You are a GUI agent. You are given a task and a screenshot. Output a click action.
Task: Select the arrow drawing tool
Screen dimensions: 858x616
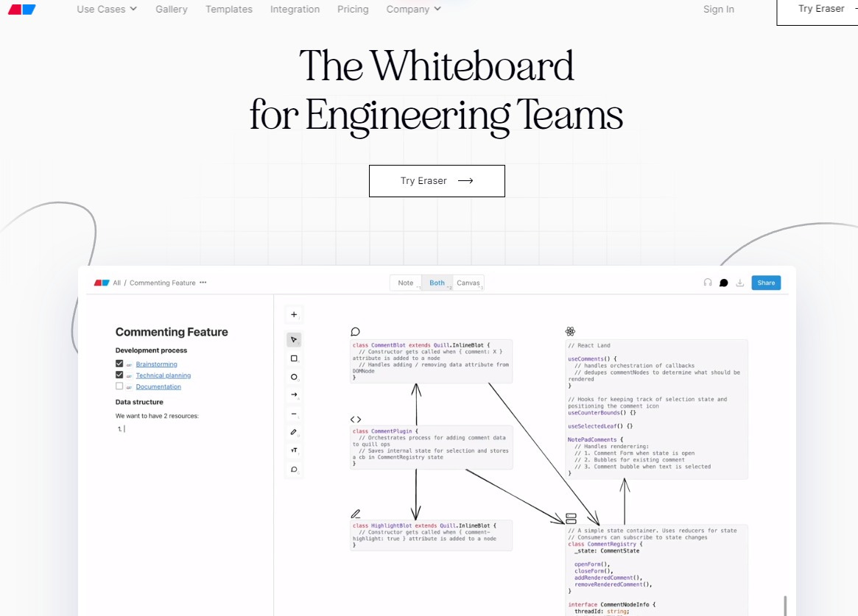tap(294, 394)
